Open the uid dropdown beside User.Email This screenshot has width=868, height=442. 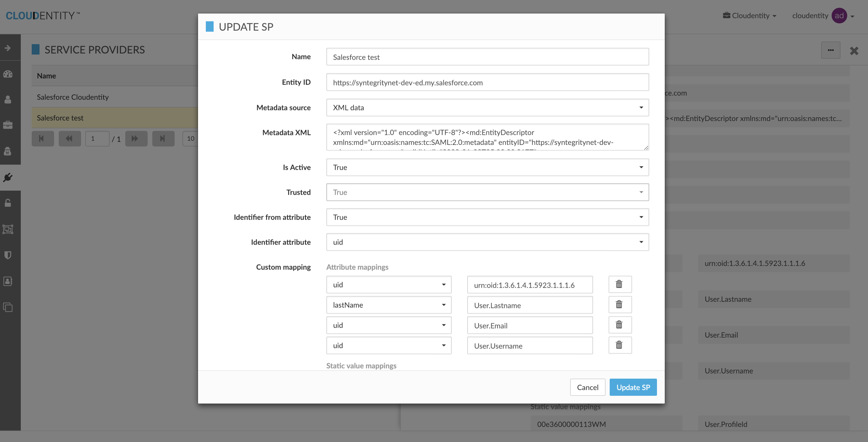pos(389,325)
